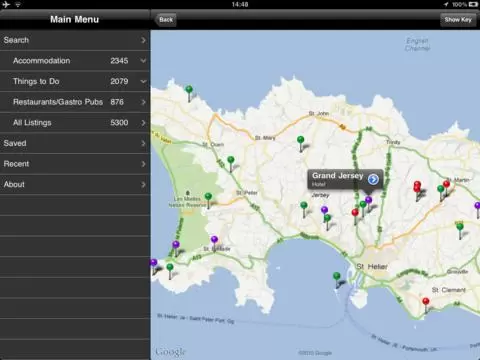This screenshot has width=480, height=360.
Task: Tap the green pin near St Ouen road
Action: pyautogui.click(x=231, y=164)
